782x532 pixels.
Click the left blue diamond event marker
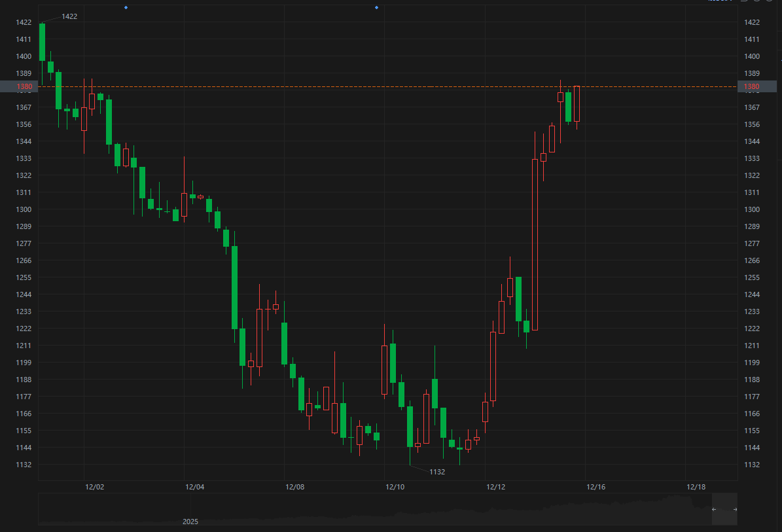pos(126,8)
